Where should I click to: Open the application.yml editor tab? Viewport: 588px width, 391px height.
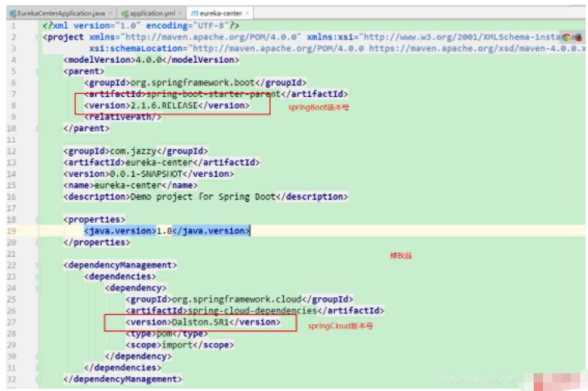click(152, 13)
